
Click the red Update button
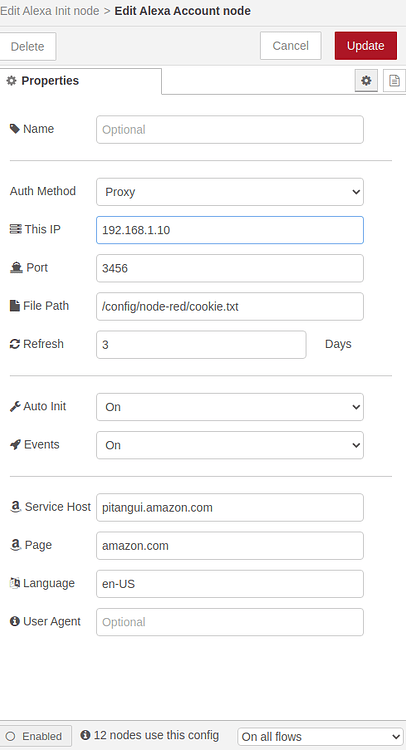point(366,46)
